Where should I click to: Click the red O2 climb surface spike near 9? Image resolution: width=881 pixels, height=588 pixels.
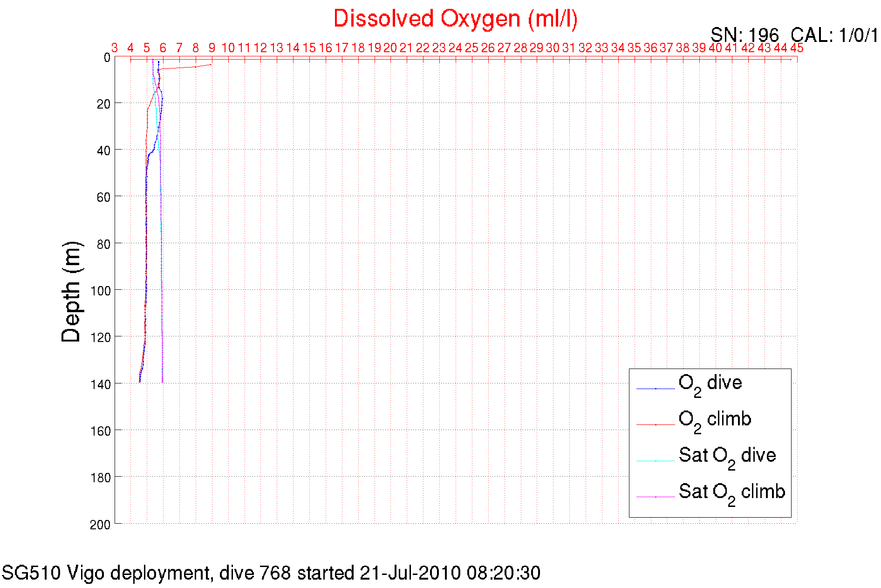(x=212, y=64)
